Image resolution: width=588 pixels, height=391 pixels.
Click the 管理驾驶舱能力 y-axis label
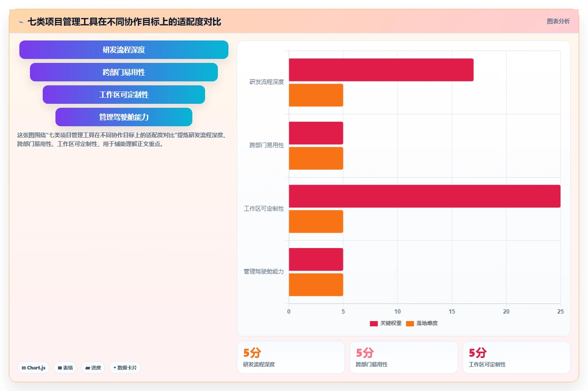pos(264,272)
